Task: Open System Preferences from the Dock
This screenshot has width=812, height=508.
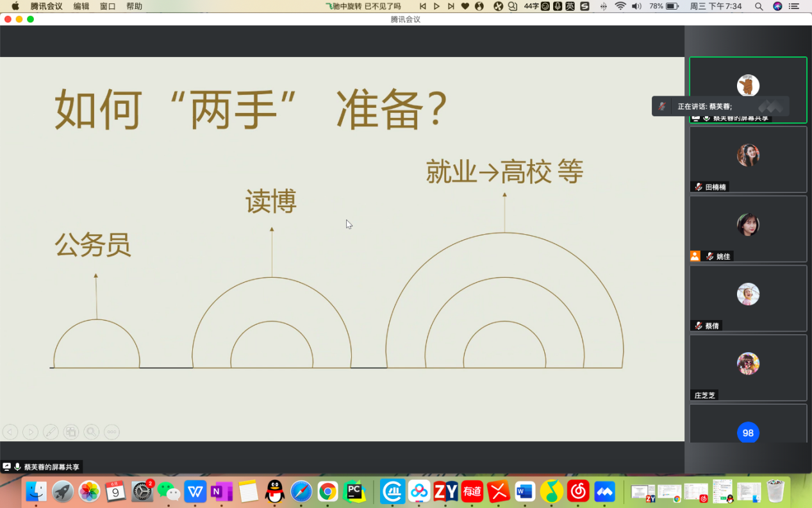Action: 142,491
